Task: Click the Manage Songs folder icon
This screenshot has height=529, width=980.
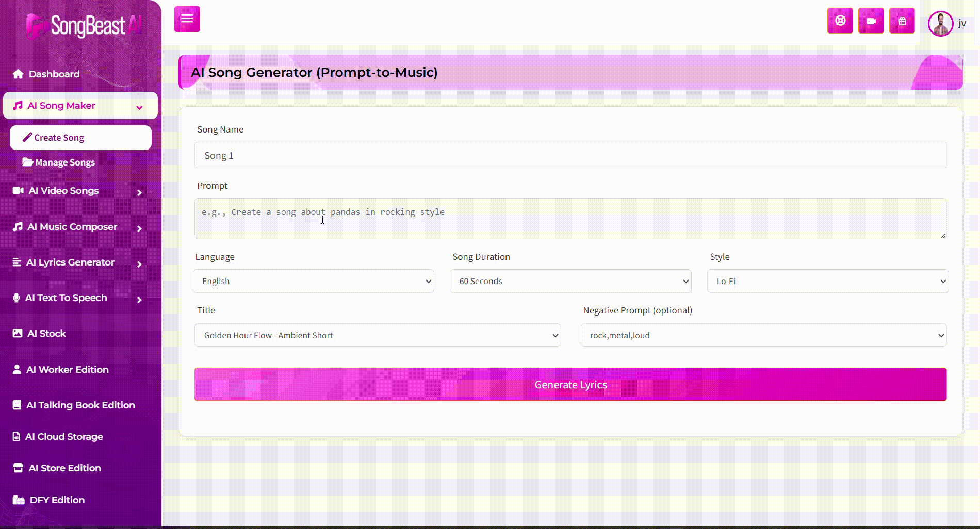Action: (28, 162)
